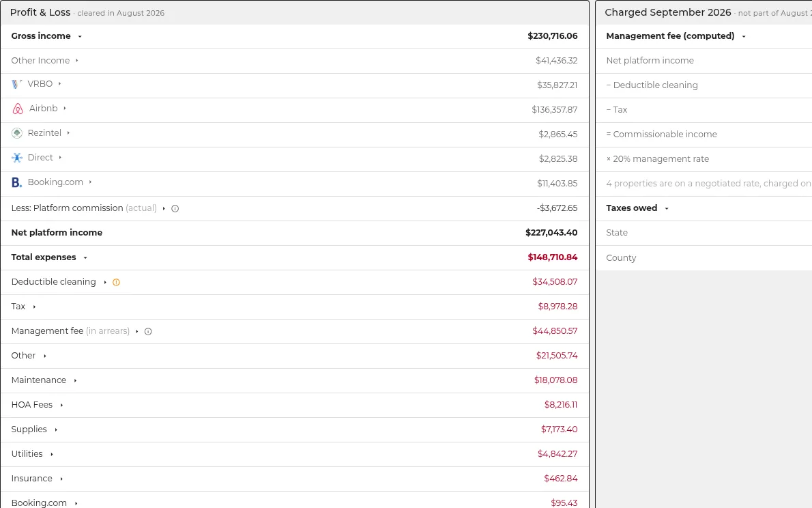Expand the Maintenance expense row

pos(75,380)
